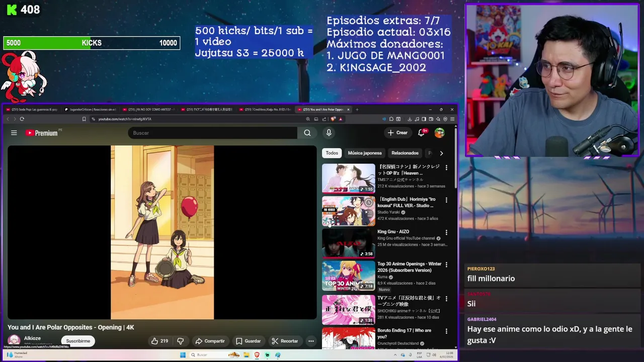The width and height of the screenshot is (644, 362).
Task: Click the browser address bar URL
Action: 125,119
